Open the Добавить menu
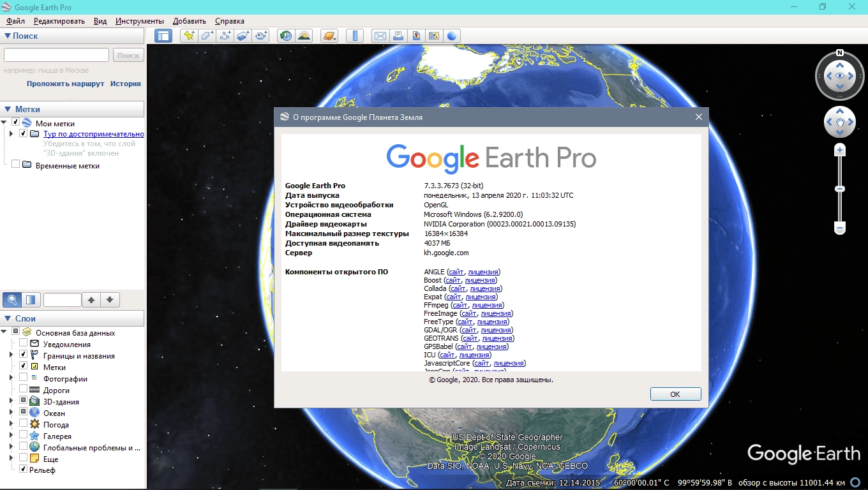Screen dimensions: 868x490 [190, 21]
